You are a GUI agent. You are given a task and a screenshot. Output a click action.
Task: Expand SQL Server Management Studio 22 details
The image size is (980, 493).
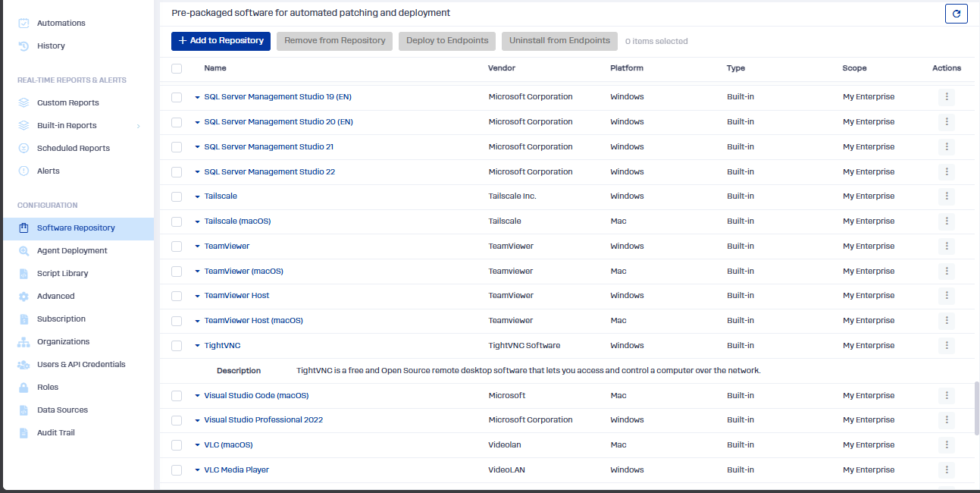click(198, 172)
